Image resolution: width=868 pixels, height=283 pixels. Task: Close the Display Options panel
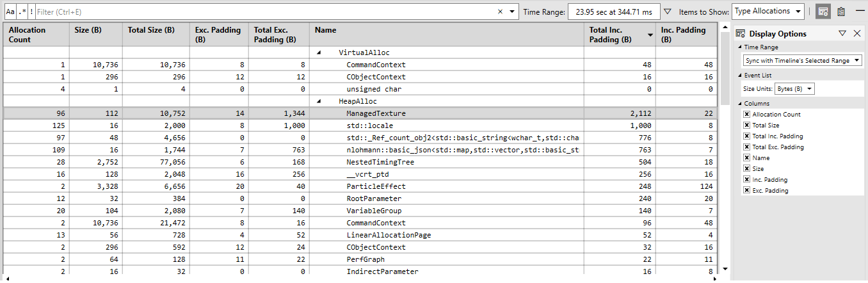(x=857, y=33)
